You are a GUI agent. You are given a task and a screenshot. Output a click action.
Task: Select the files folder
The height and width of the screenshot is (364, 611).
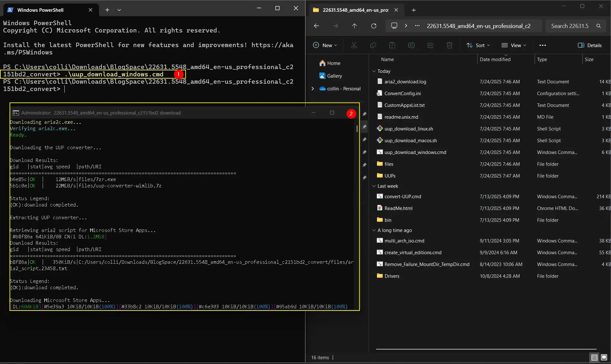tap(389, 164)
